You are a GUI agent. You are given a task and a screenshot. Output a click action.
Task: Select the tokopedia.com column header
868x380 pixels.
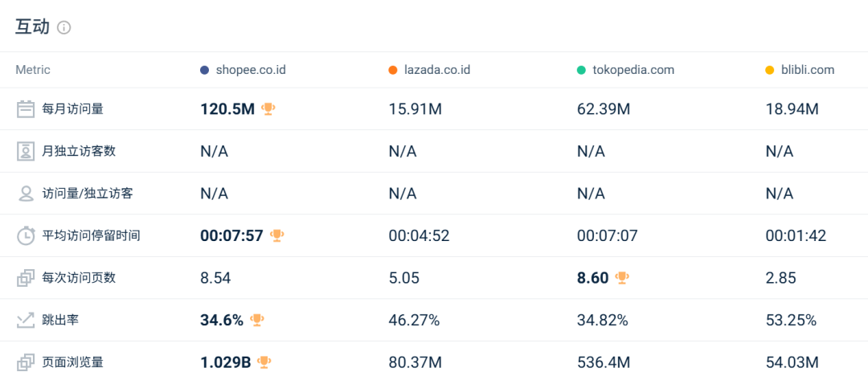click(633, 70)
